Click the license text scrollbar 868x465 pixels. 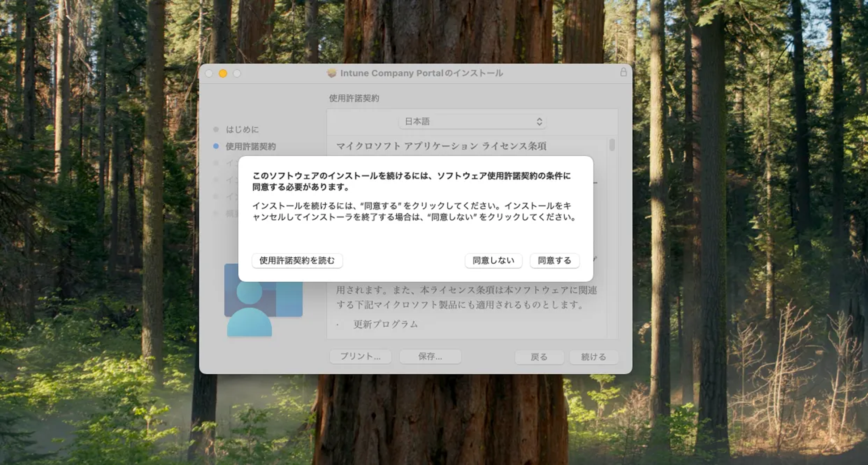tap(612, 145)
